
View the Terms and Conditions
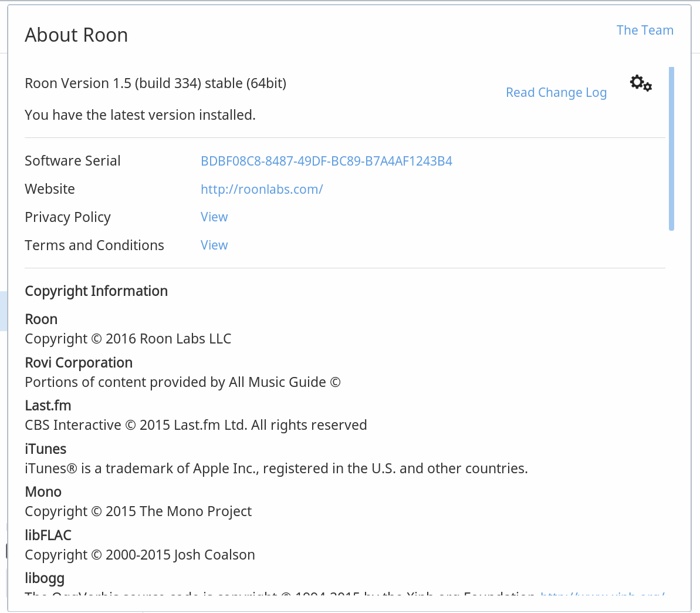[x=214, y=245]
